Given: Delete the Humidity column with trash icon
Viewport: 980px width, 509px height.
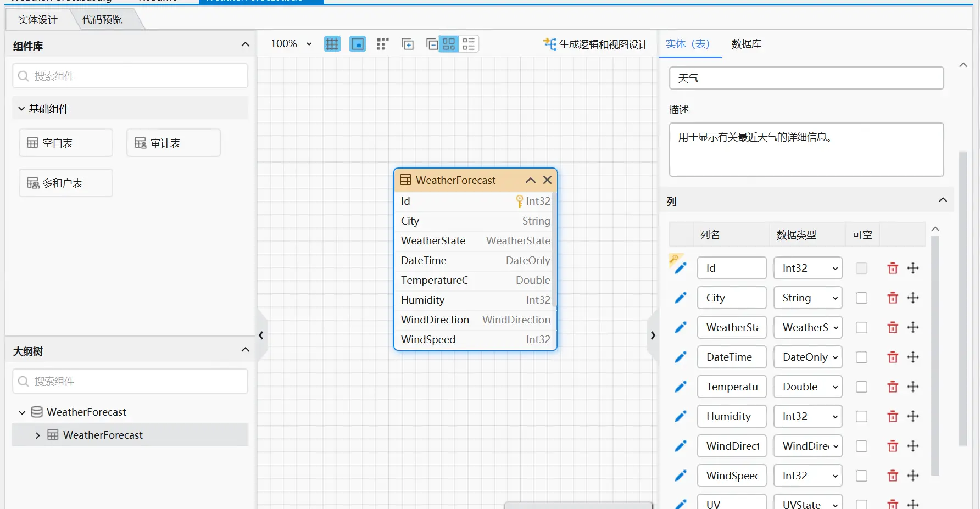Looking at the screenshot, I should pos(893,416).
